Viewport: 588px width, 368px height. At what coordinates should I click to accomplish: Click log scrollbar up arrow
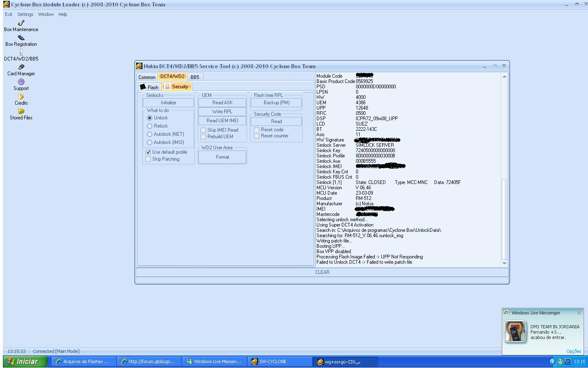coord(504,76)
